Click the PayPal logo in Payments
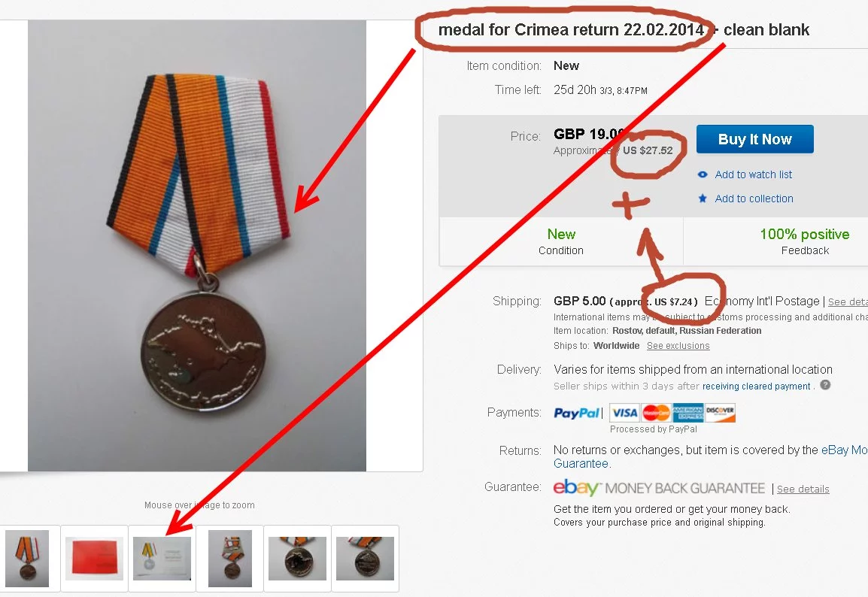 pos(576,413)
